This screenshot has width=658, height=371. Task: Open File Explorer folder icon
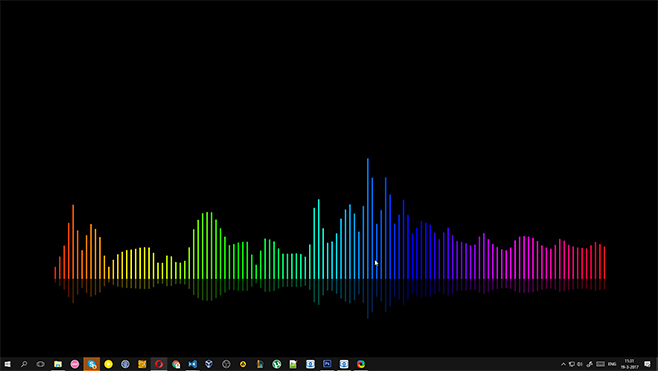pos(58,364)
